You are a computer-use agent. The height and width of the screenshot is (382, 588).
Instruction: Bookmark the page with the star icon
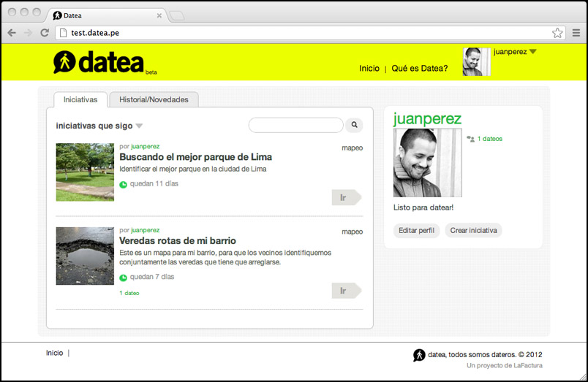pos(557,33)
